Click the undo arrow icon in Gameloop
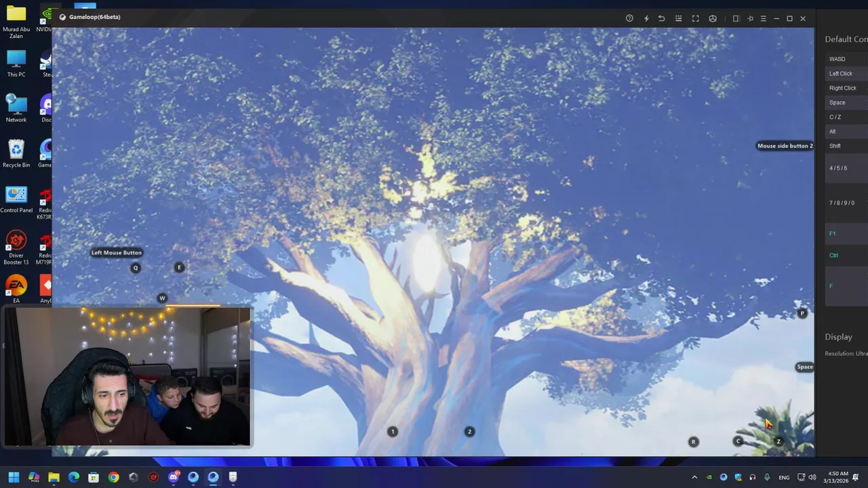Image resolution: width=868 pixels, height=488 pixels. tap(662, 18)
